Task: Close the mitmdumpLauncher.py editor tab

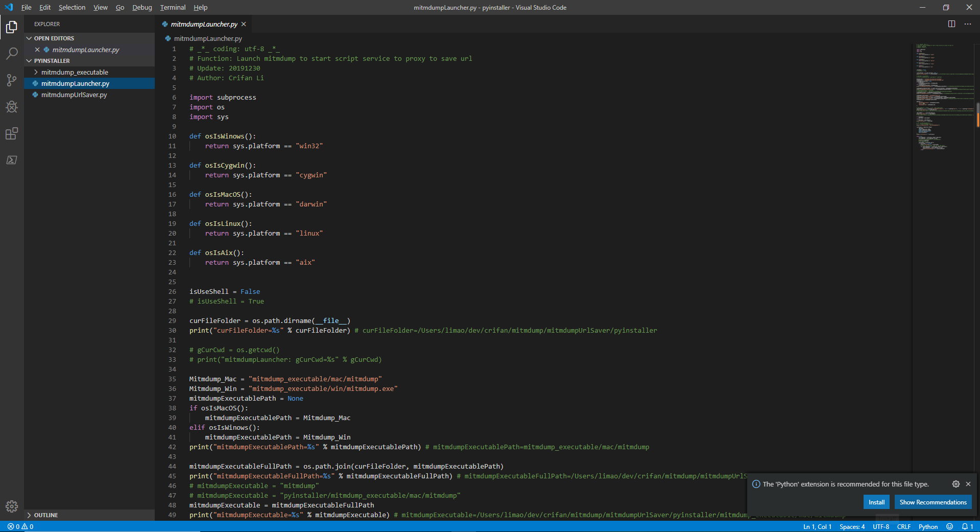Action: point(244,24)
